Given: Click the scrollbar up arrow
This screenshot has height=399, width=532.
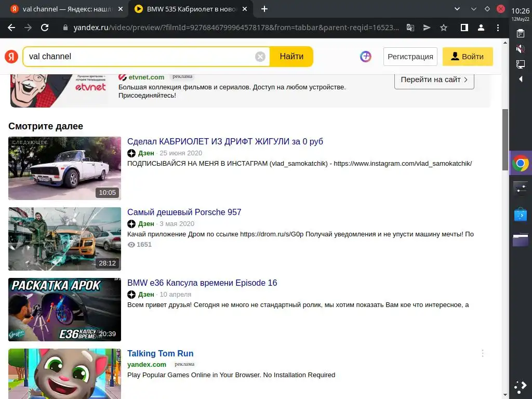Looking at the screenshot, I should pos(505,43).
